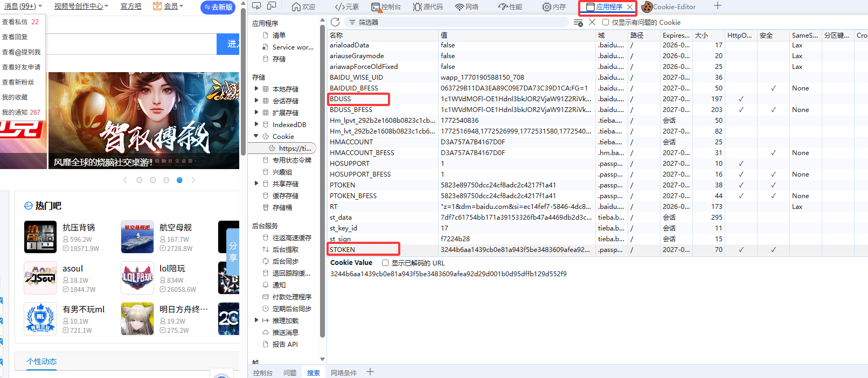The height and width of the screenshot is (378, 868).
Task: Open 视频号创作中心 dropdown
Action: click(81, 6)
